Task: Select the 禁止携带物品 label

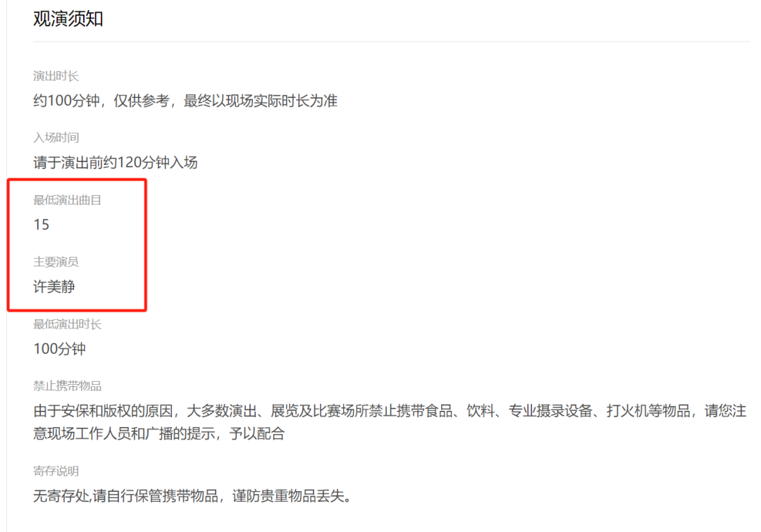Action: tap(67, 386)
